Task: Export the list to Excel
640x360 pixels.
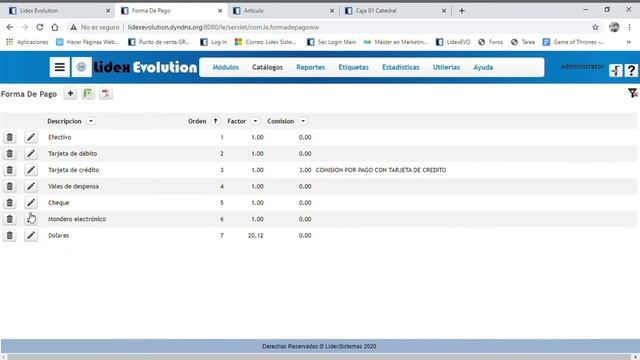Action: click(88, 94)
